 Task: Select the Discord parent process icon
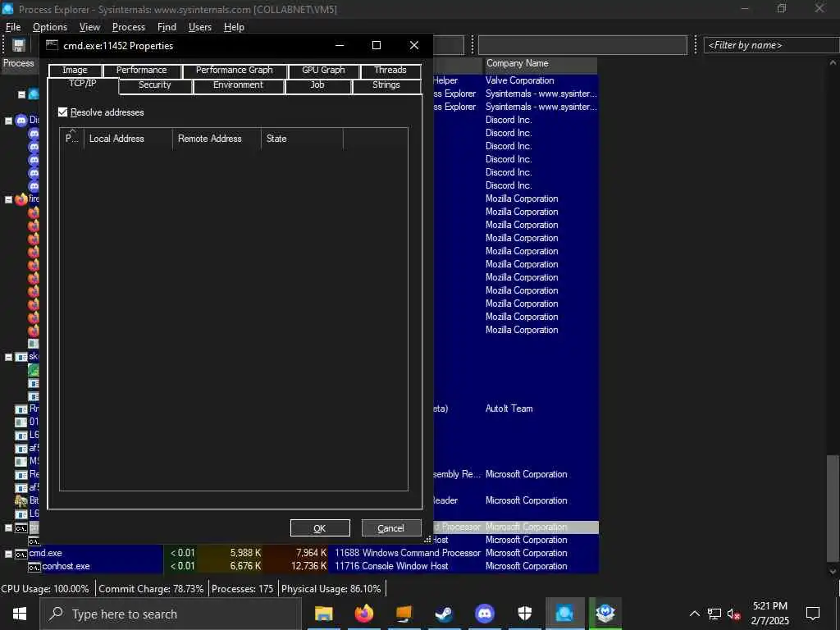click(21, 120)
